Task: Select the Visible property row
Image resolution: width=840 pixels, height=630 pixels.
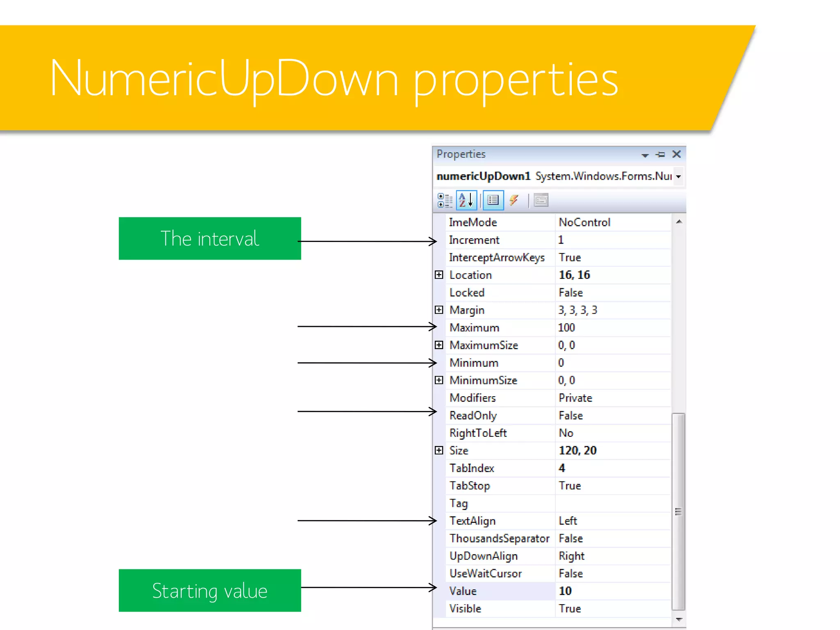Action: coord(559,609)
